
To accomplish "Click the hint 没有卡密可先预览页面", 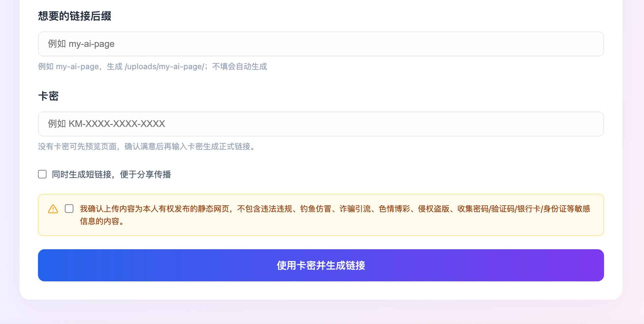I will pyautogui.click(x=147, y=147).
